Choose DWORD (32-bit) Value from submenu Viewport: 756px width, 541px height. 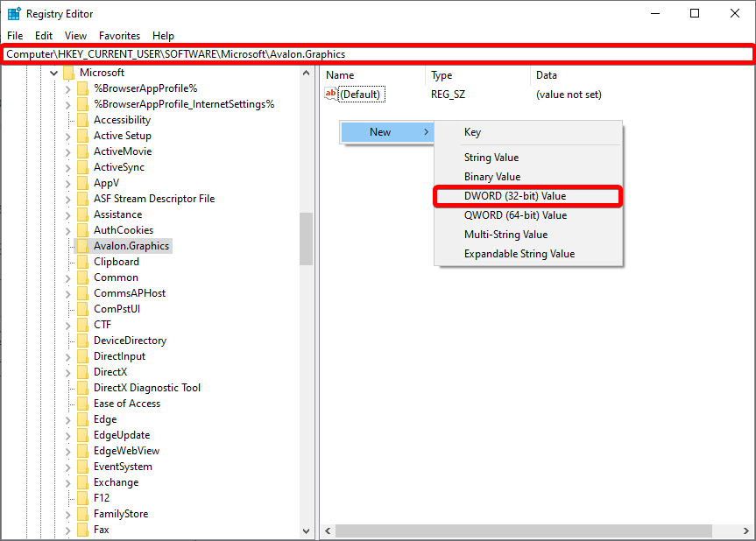click(x=515, y=196)
